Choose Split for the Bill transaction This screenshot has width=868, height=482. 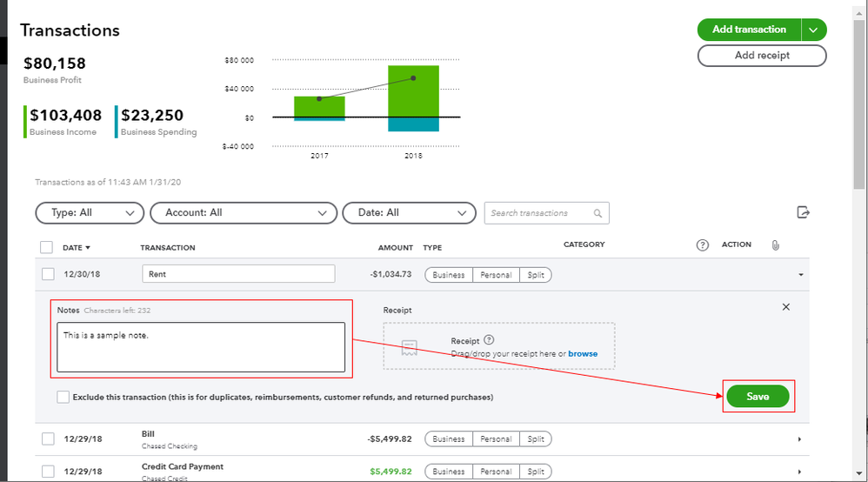(x=536, y=438)
